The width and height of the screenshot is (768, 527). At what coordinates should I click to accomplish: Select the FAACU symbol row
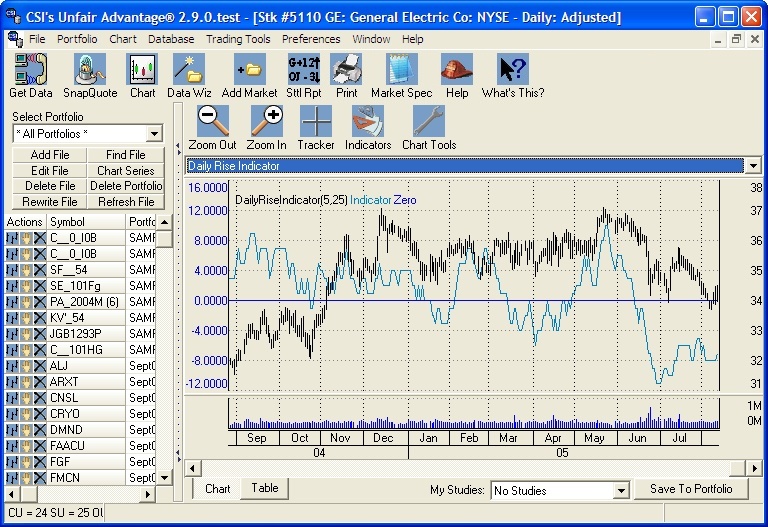tap(86, 446)
